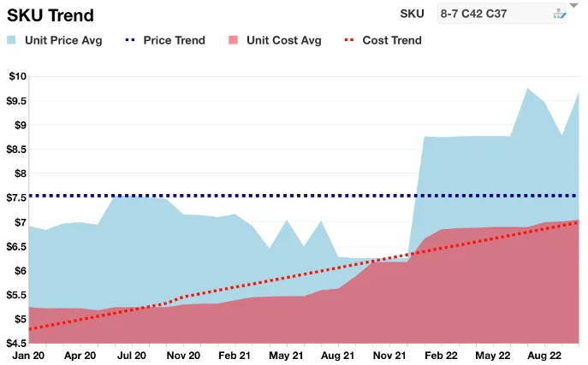588x365 pixels.
Task: Click the $9 y-axis label
Action: coord(21,125)
